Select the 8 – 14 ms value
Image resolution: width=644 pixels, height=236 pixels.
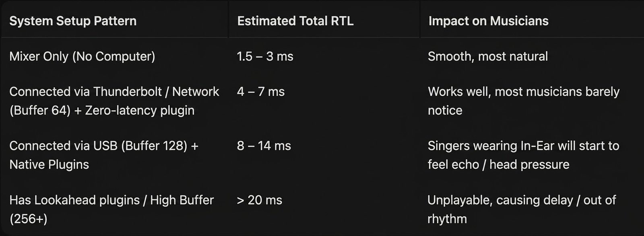tap(264, 146)
